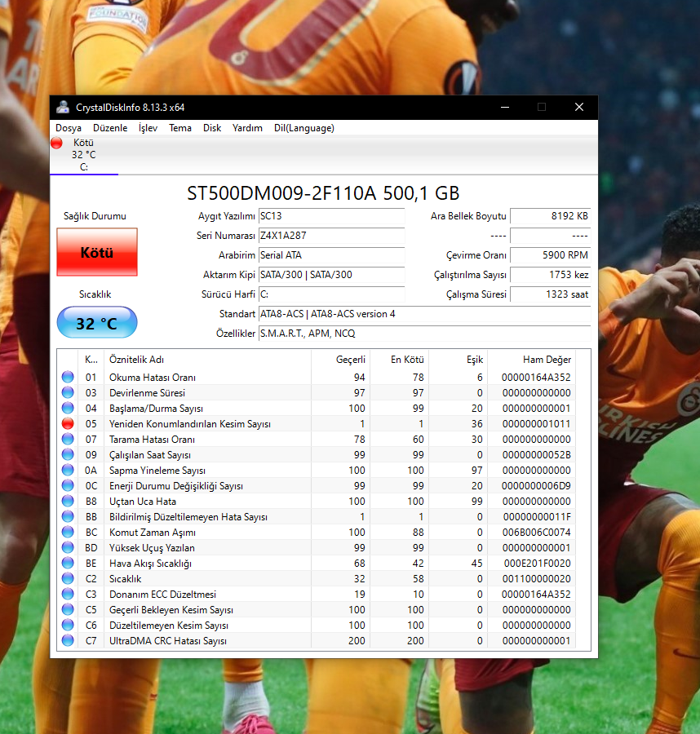Screen dimensions: 700x734
Task: Click the blue status icon for attribute C6
Action: point(68,625)
